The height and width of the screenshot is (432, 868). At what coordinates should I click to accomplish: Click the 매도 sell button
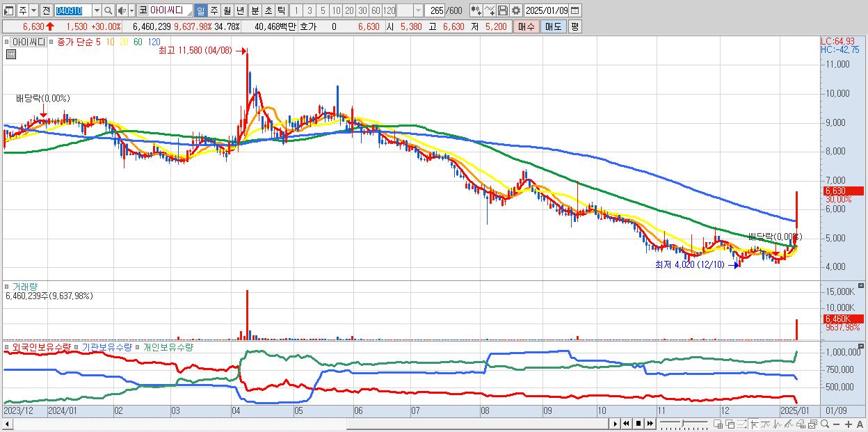point(553,26)
